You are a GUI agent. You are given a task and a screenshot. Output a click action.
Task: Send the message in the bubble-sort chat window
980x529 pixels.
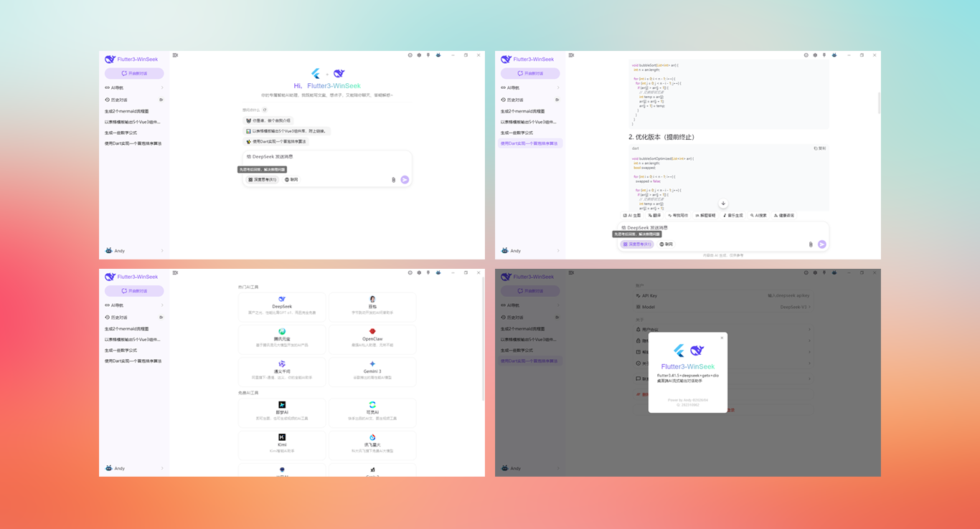tap(822, 244)
